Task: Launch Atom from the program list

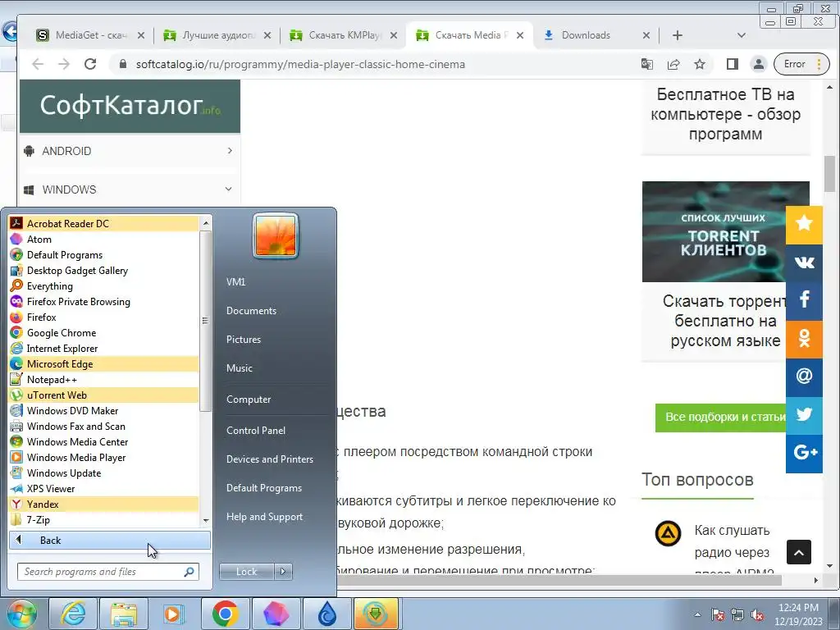Action: click(104, 240)
